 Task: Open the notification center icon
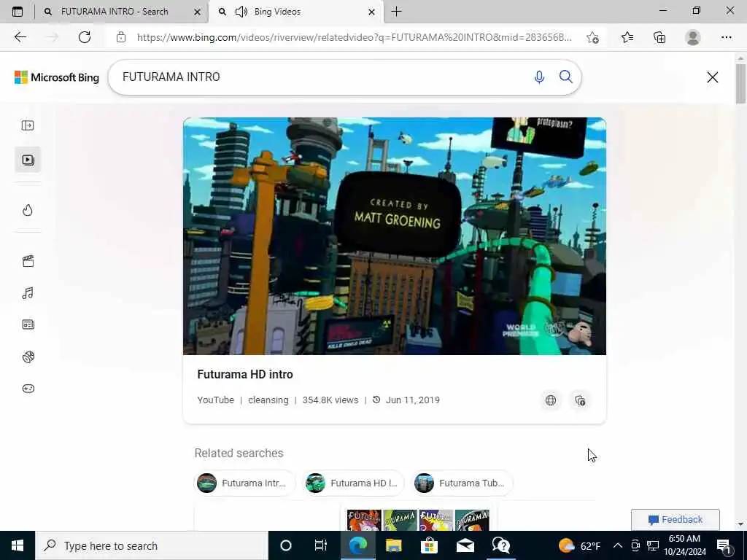point(724,545)
